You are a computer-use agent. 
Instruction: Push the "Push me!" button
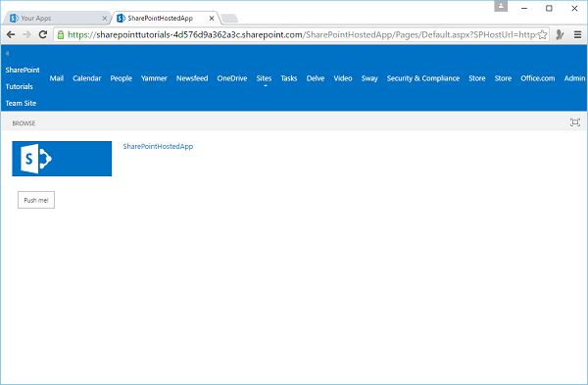tap(36, 200)
